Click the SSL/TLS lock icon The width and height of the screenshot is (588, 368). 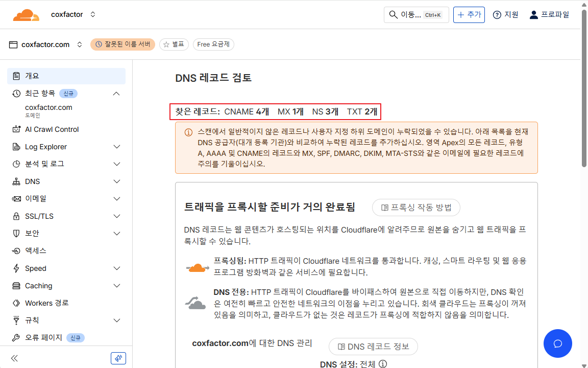16,216
